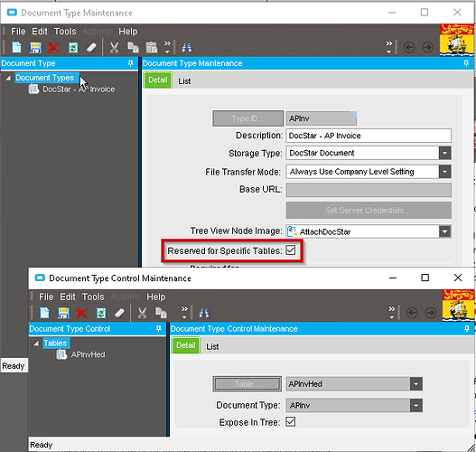Click Copy icon in Control Maintenance toolbar

point(161,313)
